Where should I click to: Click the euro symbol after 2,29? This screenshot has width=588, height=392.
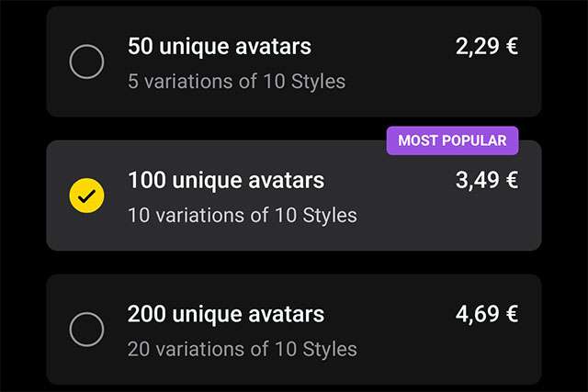click(511, 46)
